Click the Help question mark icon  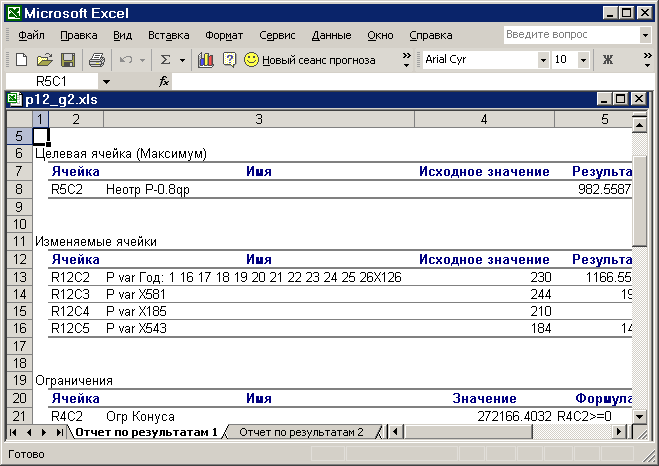pos(229,60)
